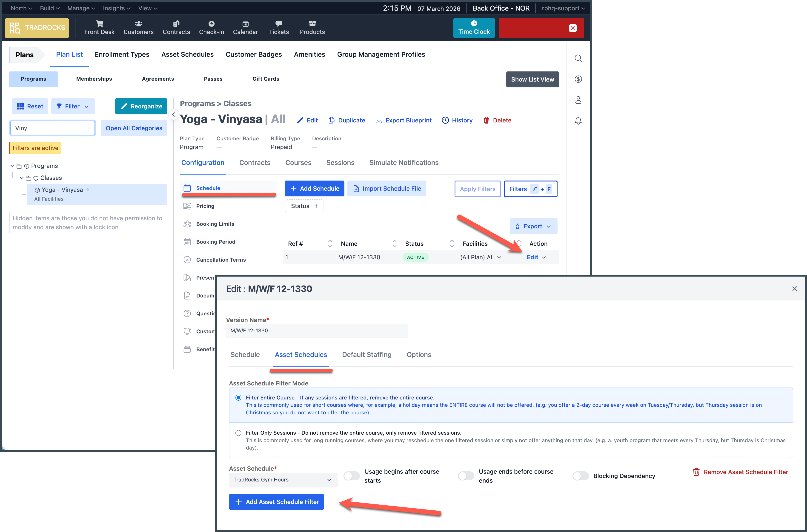The height and width of the screenshot is (532, 807).
Task: Select the Filter Only Sessions radio option
Action: point(238,433)
